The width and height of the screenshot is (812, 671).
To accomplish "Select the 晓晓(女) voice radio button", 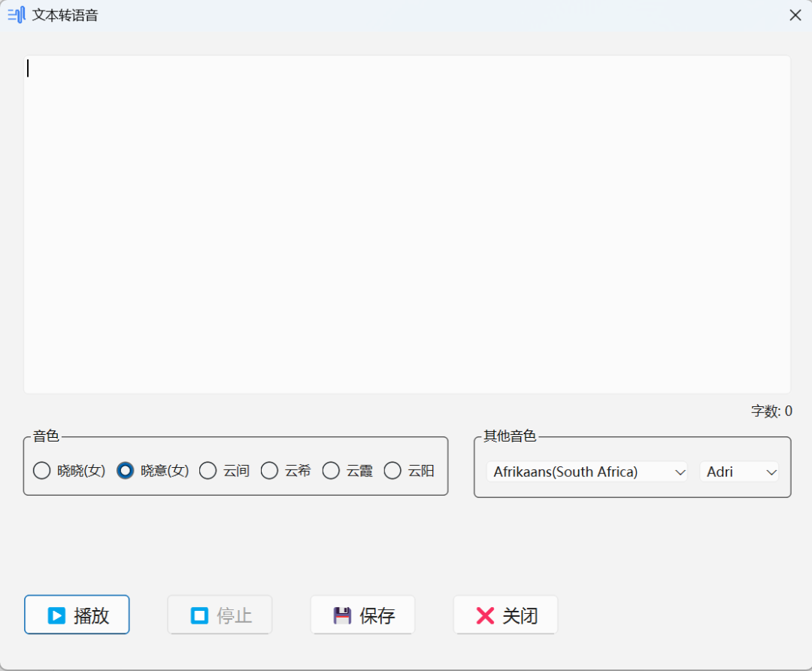I will click(69, 470).
